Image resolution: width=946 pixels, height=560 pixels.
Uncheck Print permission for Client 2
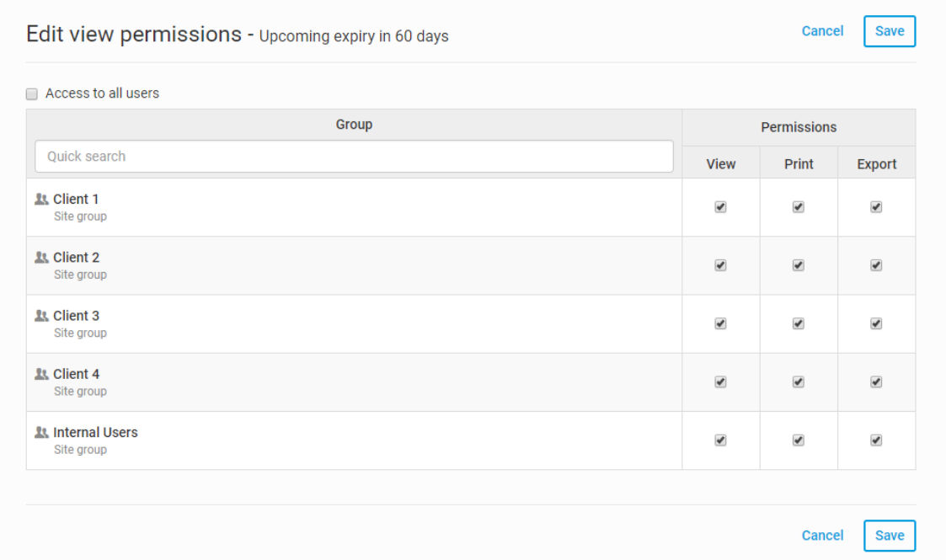click(799, 265)
